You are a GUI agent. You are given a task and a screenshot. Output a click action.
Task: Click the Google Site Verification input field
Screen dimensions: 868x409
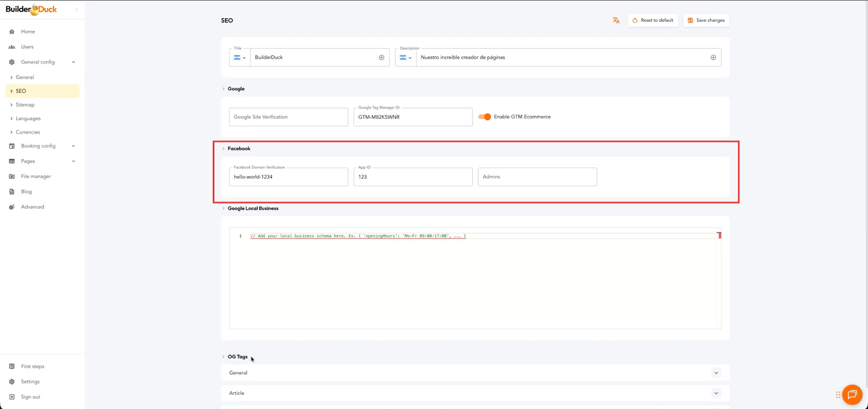[288, 117]
